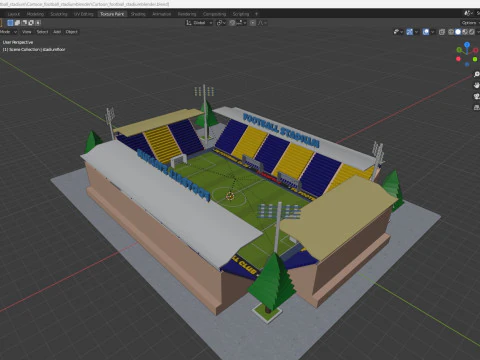Choose the Set selection mode icon
Viewport: 480px width, 360px height.
tap(10, 23)
